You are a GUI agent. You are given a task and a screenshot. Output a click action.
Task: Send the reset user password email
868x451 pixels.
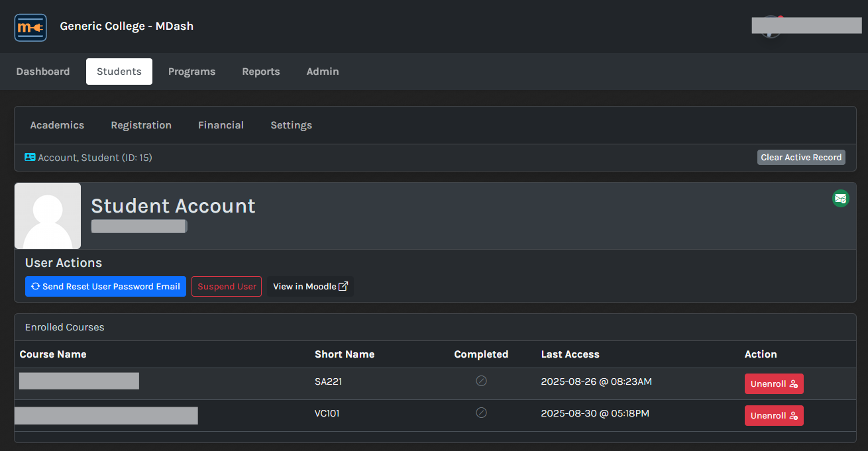(105, 287)
